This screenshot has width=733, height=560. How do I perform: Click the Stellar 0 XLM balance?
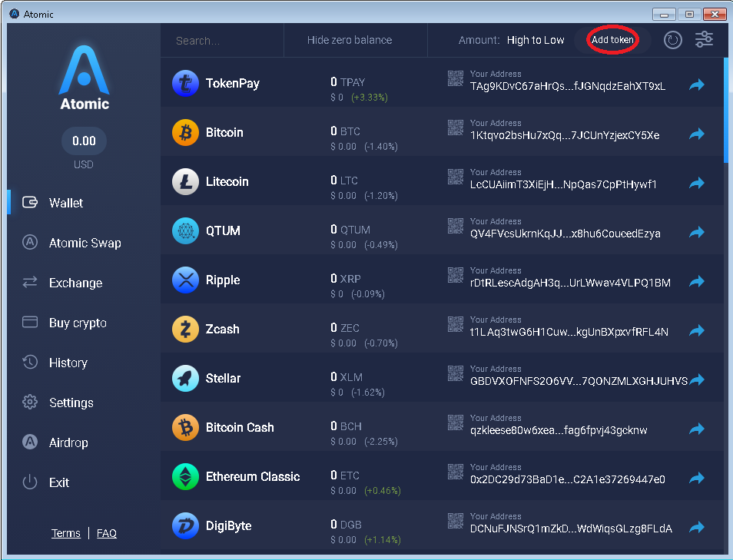click(347, 377)
